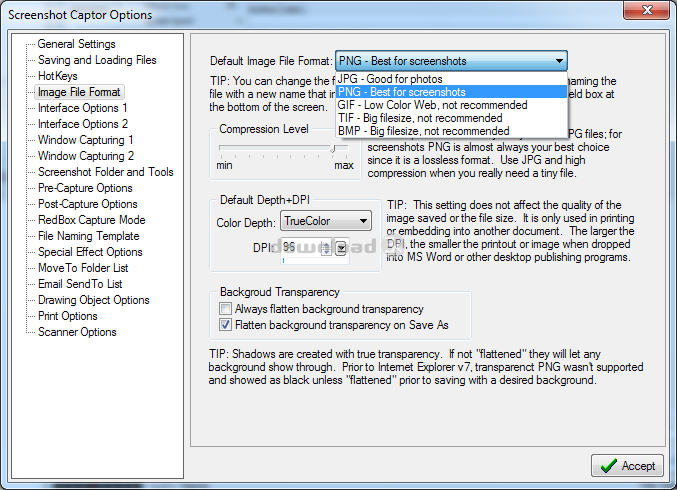
Task: Pick GIF - Low Color Web option
Action: pyautogui.click(x=451, y=105)
